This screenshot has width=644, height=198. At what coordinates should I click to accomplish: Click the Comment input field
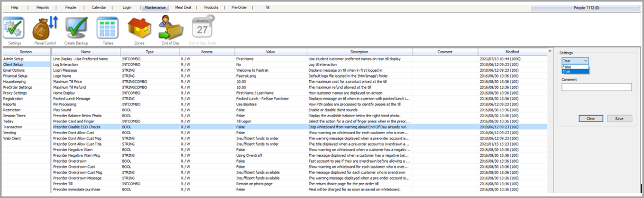point(596,87)
